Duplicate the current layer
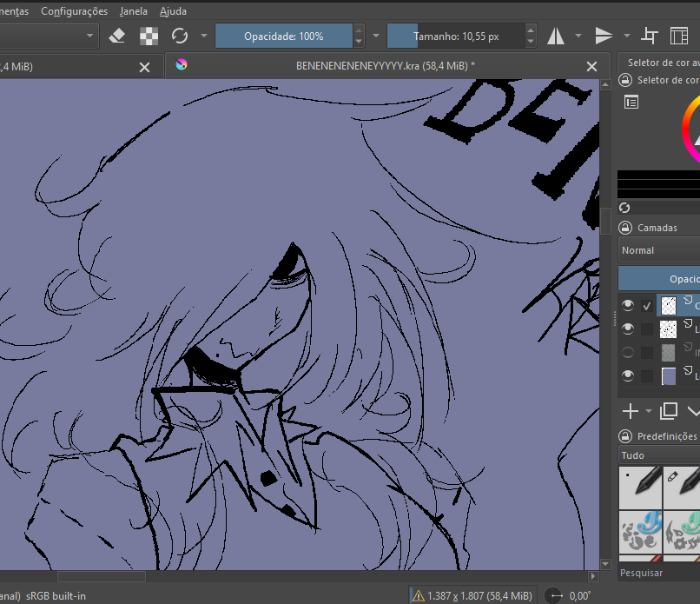Image resolution: width=700 pixels, height=604 pixels. coord(669,411)
